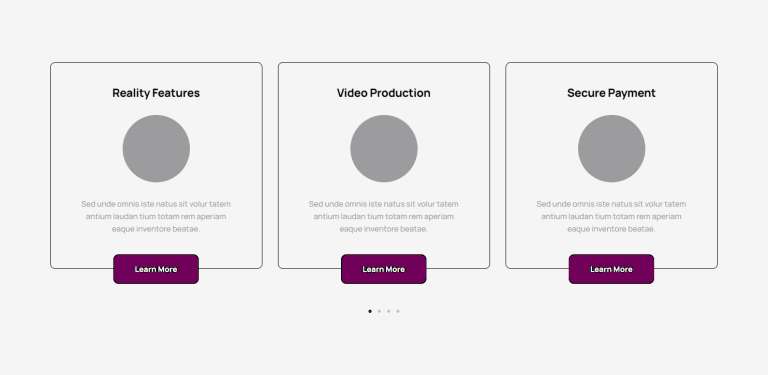768x375 pixels.
Task: Open the Secure Payment heading
Action: [611, 93]
